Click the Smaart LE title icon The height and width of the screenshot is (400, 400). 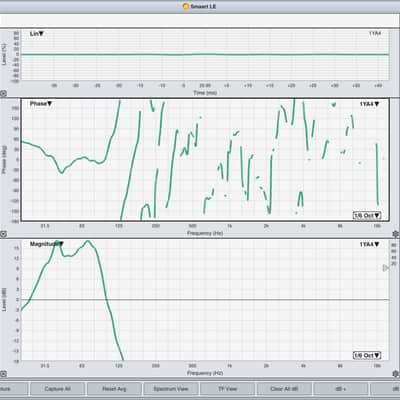tap(186, 6)
